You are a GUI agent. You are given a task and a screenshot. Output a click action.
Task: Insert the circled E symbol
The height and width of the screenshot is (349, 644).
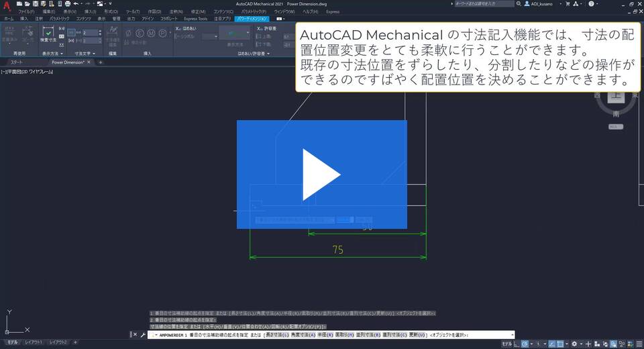tap(140, 34)
